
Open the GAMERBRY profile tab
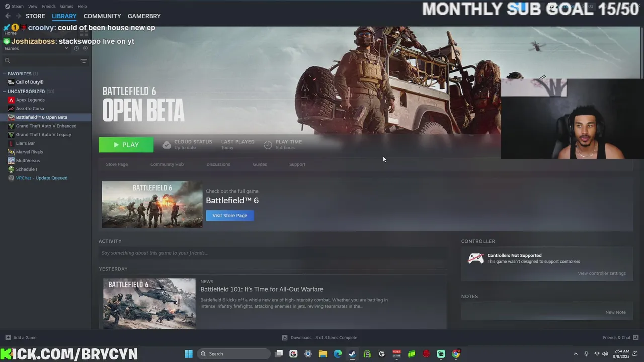point(144,16)
